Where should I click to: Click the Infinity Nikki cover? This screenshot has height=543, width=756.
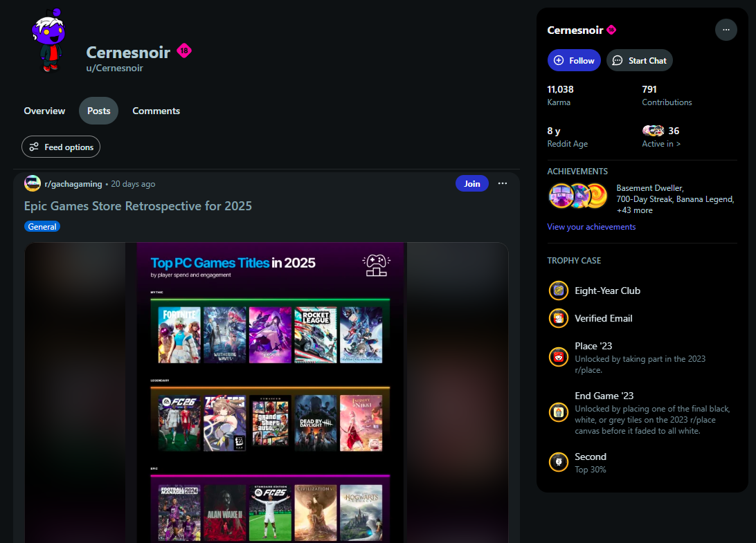pos(361,423)
